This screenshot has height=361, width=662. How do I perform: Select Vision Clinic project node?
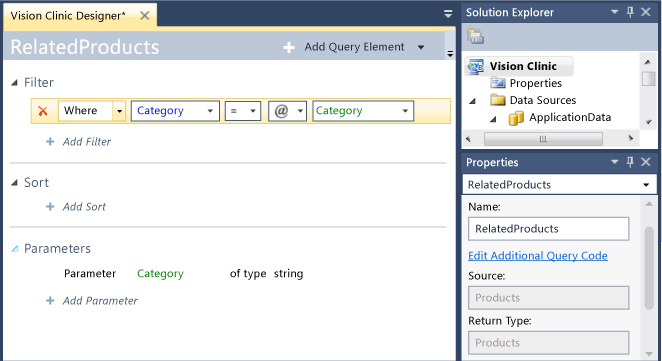[x=523, y=66]
